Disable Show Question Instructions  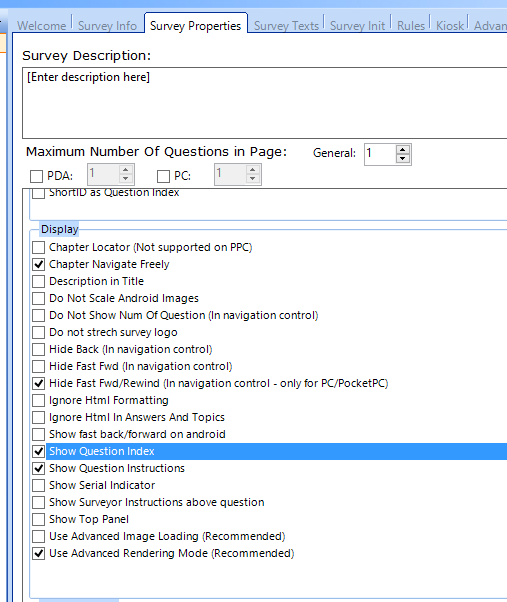(38, 468)
